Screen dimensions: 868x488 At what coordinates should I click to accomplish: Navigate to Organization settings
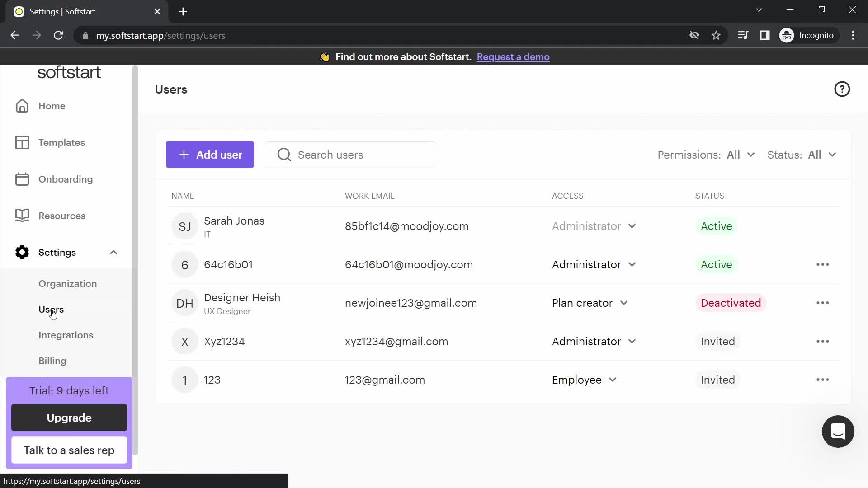(x=67, y=283)
